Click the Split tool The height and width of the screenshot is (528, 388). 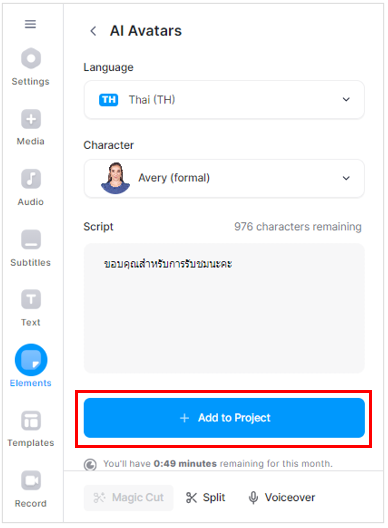(x=205, y=497)
